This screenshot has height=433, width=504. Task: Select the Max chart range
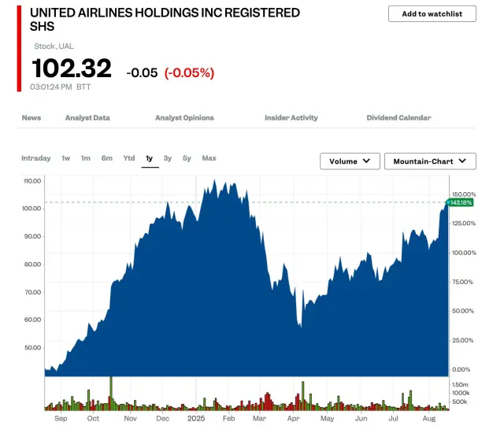point(209,158)
